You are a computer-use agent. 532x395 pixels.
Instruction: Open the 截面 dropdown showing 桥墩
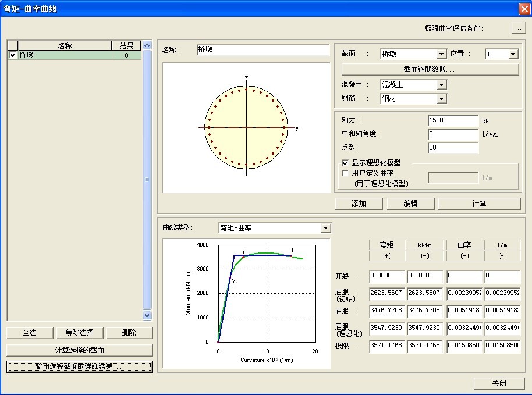[x=441, y=54]
